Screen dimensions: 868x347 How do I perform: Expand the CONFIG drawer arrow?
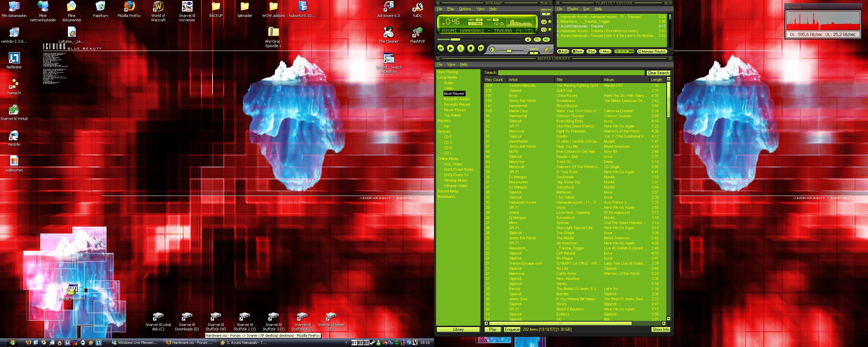coord(534,53)
